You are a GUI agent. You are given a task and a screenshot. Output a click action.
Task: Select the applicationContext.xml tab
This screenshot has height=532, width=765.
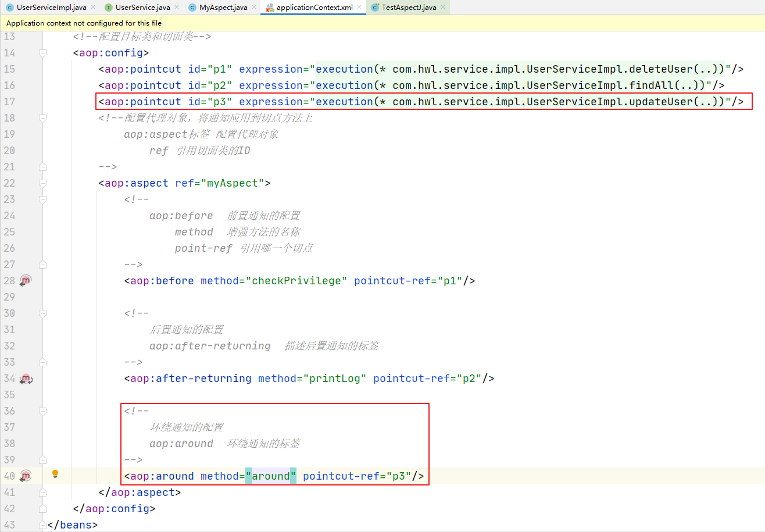point(314,8)
